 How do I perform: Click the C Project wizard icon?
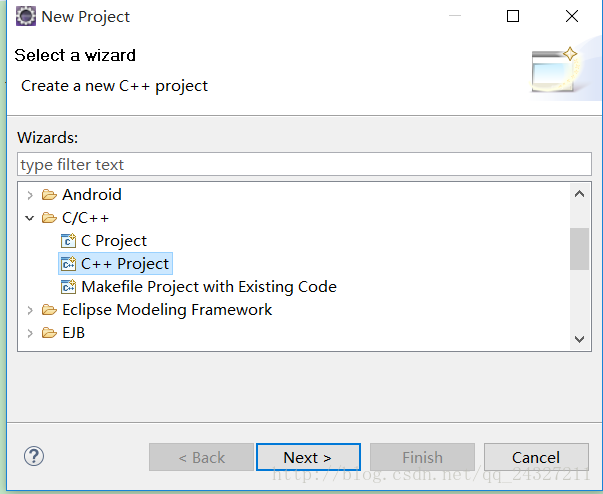click(x=68, y=241)
